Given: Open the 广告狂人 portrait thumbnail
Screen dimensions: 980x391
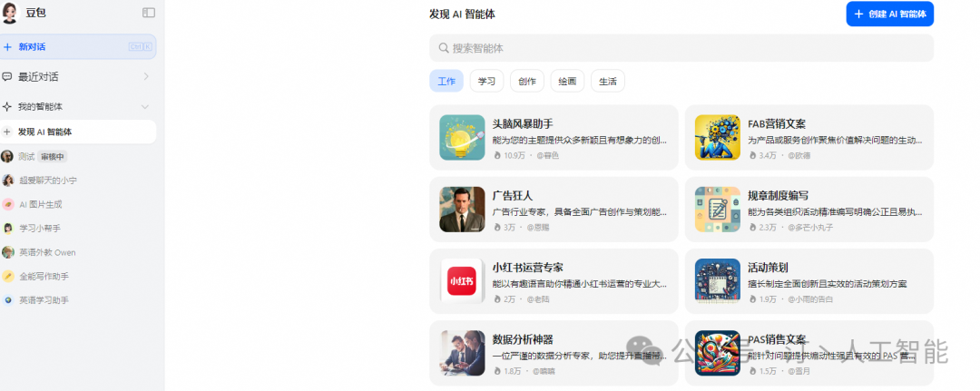Looking at the screenshot, I should (x=462, y=210).
